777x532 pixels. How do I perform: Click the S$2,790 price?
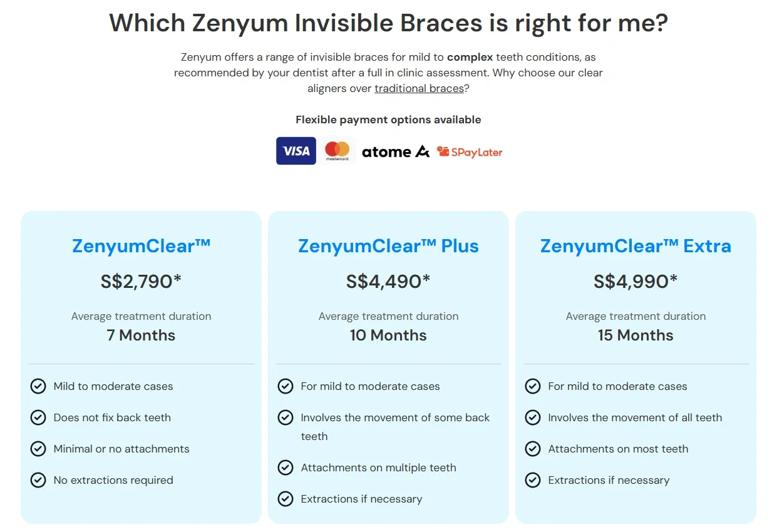point(141,282)
